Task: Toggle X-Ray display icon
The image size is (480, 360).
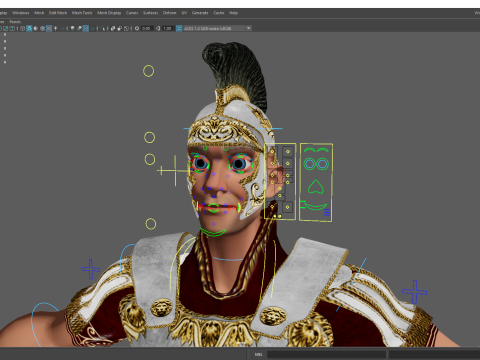Action: point(113,28)
